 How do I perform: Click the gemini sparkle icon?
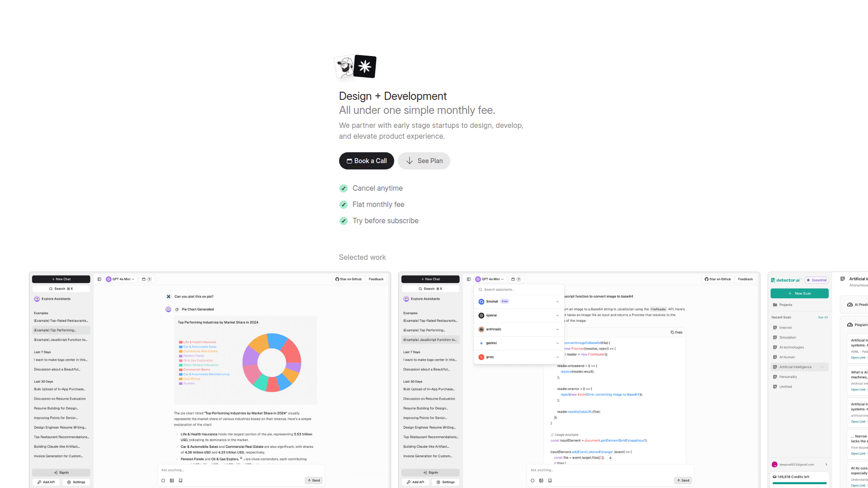[481, 343]
